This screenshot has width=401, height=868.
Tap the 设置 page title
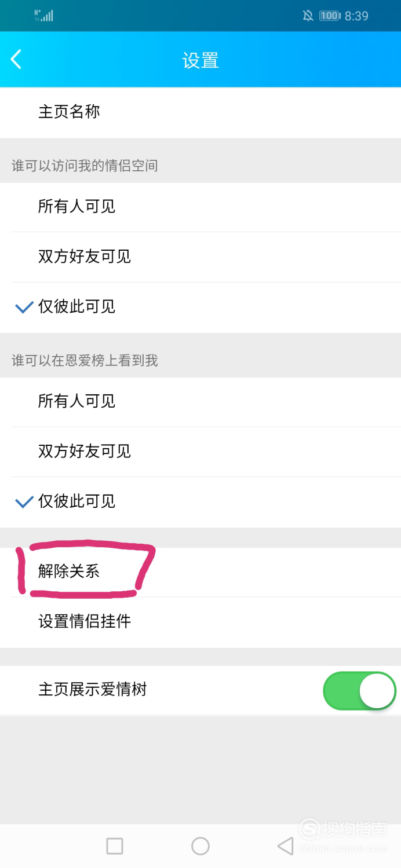pos(200,60)
